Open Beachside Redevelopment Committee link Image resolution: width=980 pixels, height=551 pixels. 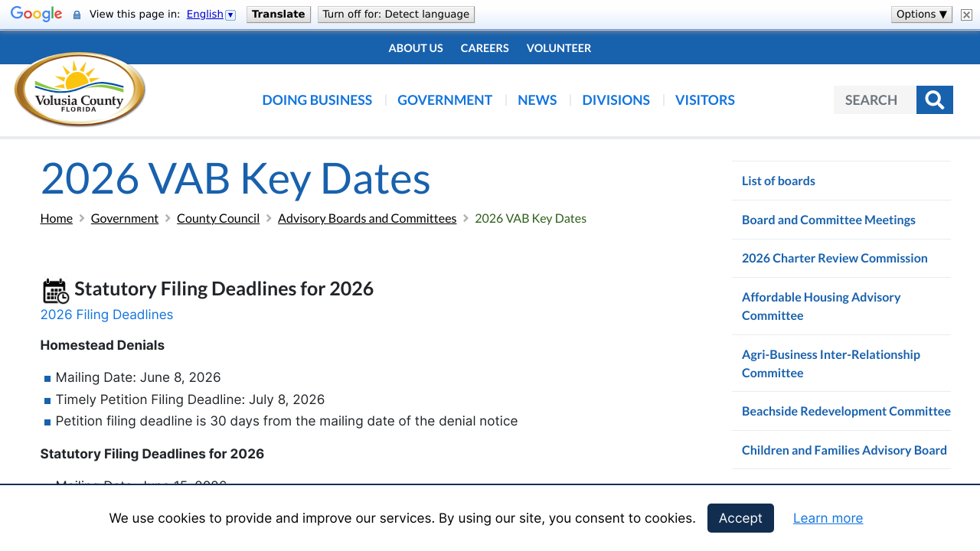846,411
